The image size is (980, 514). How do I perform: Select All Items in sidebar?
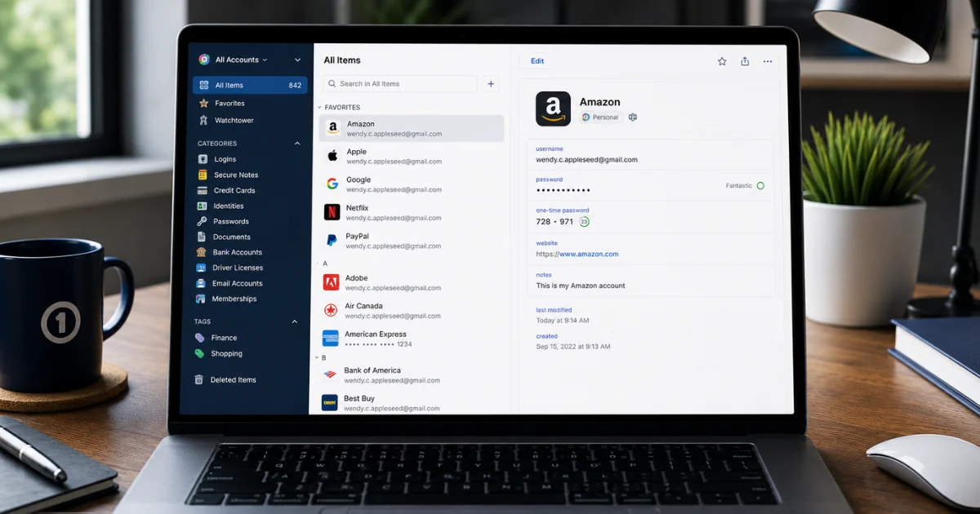250,85
